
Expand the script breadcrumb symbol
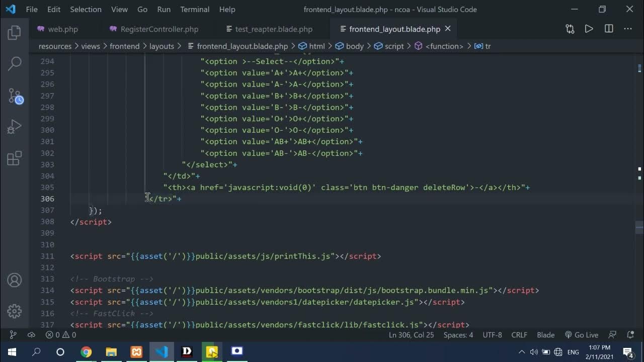(389, 46)
